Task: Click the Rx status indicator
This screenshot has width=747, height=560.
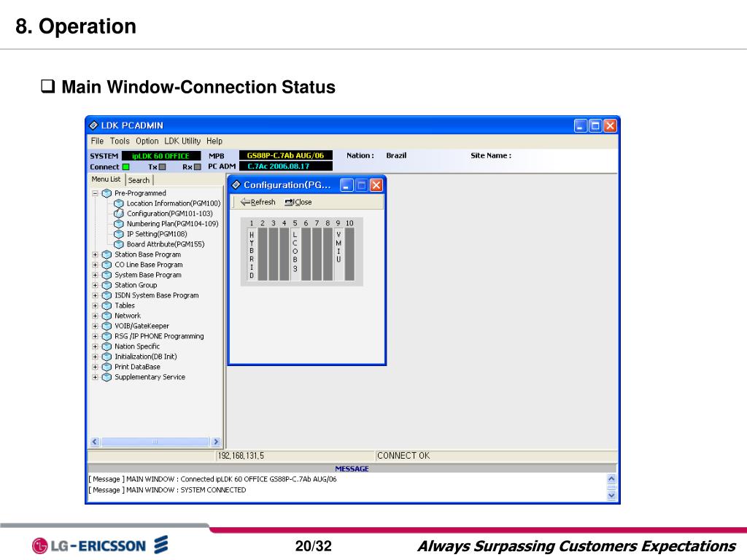Action: 198,167
